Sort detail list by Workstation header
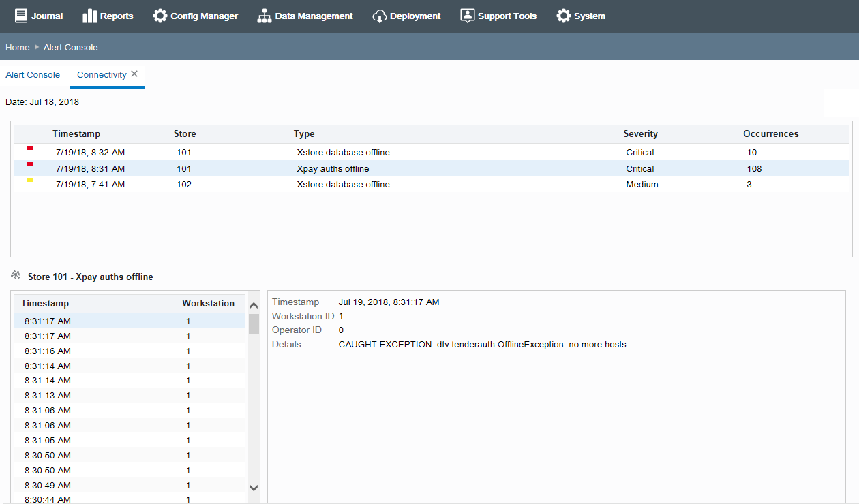 pos(208,304)
